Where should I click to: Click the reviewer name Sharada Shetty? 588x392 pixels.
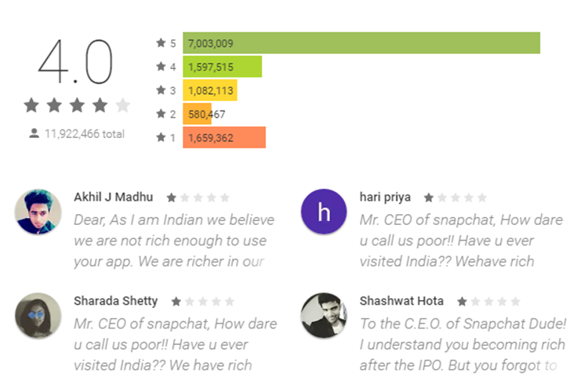pyautogui.click(x=116, y=301)
